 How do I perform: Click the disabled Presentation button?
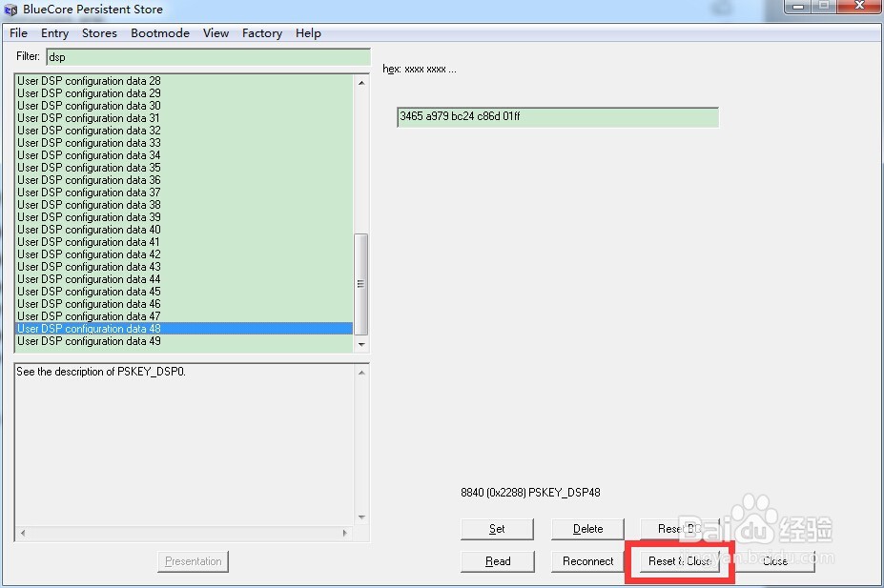(x=193, y=561)
